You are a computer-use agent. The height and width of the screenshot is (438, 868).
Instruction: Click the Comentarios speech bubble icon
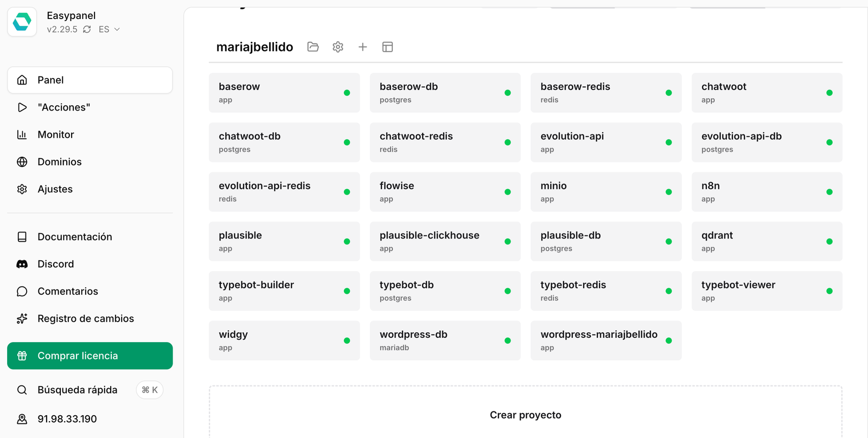pos(22,291)
